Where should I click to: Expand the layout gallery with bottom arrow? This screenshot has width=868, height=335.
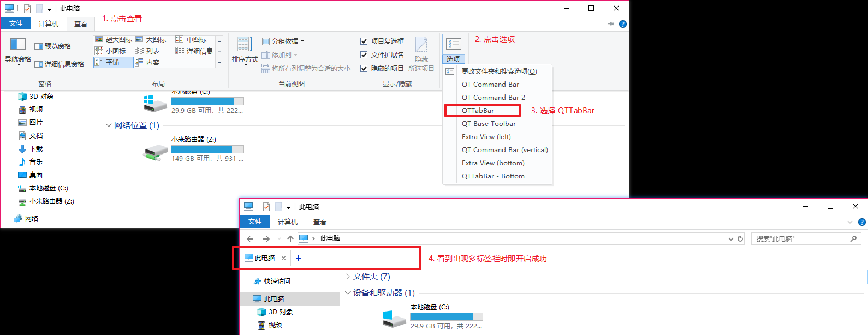[x=219, y=63]
